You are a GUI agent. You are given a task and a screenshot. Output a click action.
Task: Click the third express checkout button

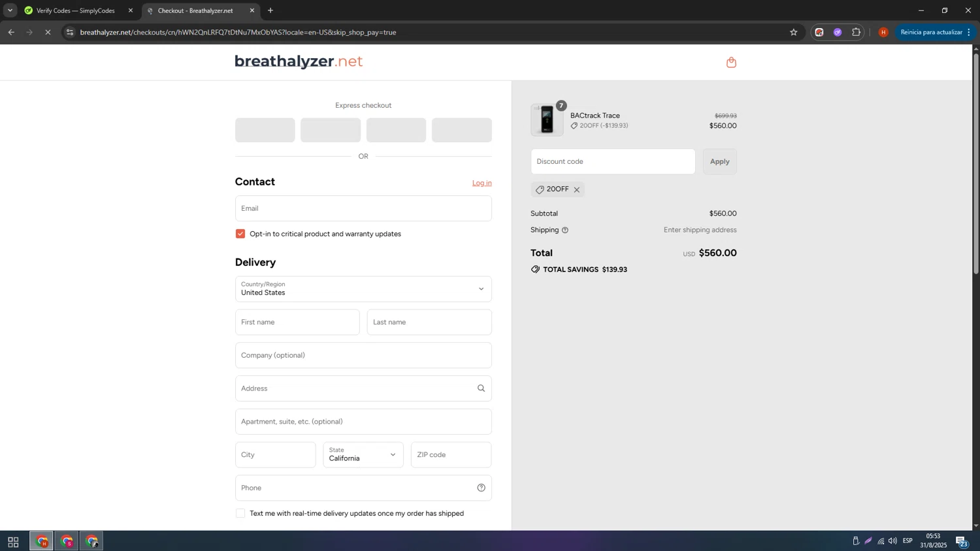coord(396,130)
